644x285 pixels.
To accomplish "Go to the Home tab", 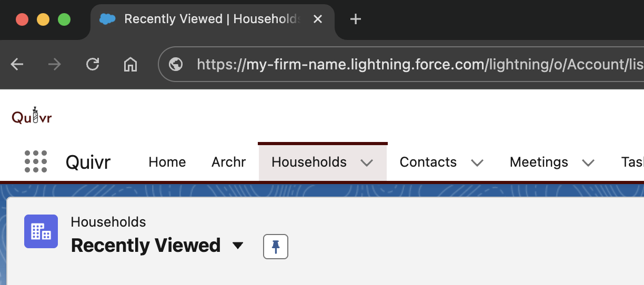I will pos(167,162).
